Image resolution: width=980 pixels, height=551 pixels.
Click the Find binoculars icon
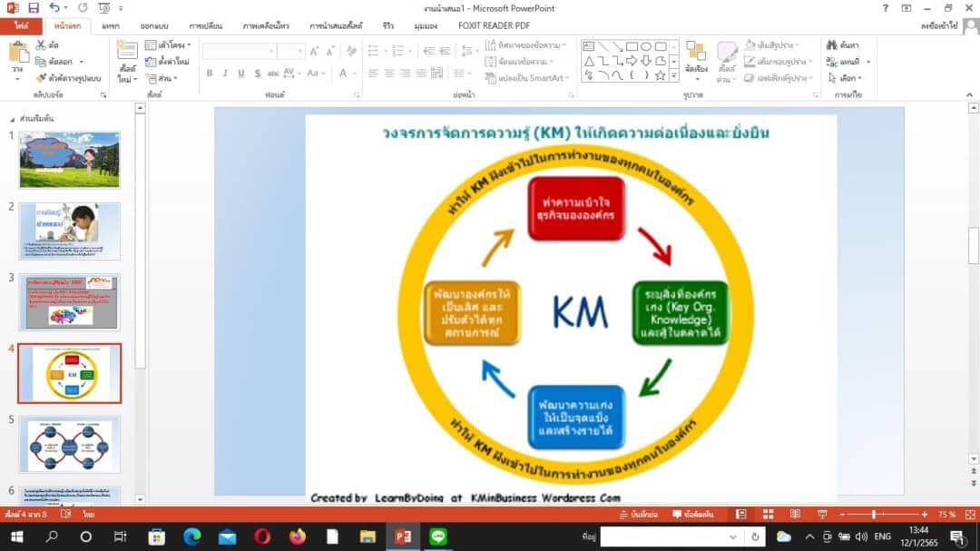click(831, 44)
